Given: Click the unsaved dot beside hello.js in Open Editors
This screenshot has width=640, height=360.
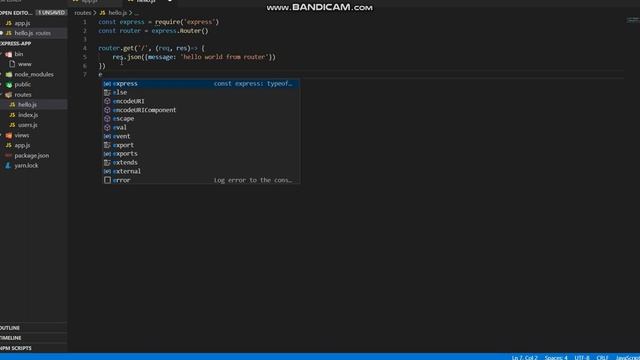Looking at the screenshot, I should [2, 33].
